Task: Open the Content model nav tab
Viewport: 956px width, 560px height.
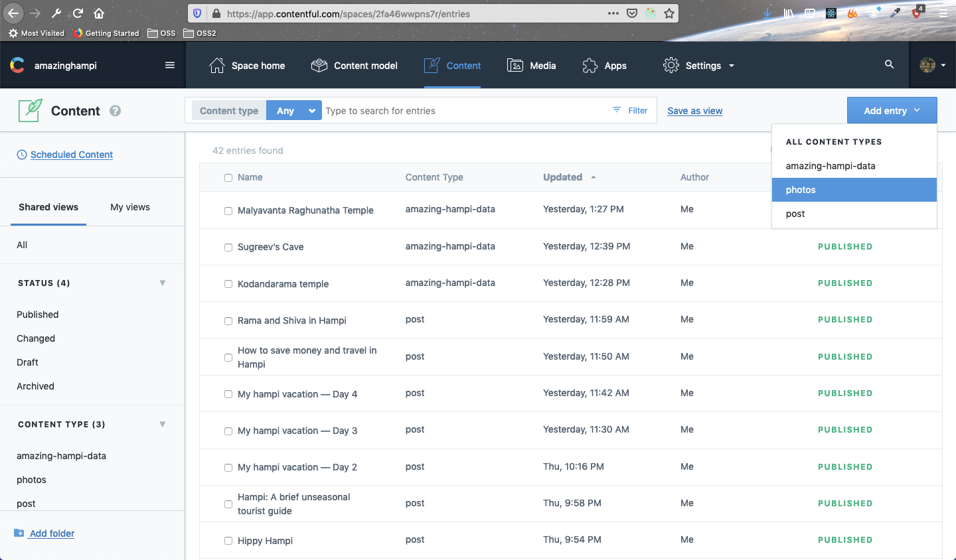Action: (x=354, y=65)
